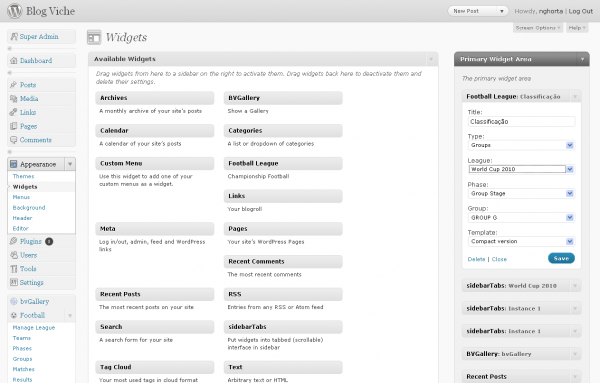
Task: Click the Posts pin icon
Action: [14, 85]
